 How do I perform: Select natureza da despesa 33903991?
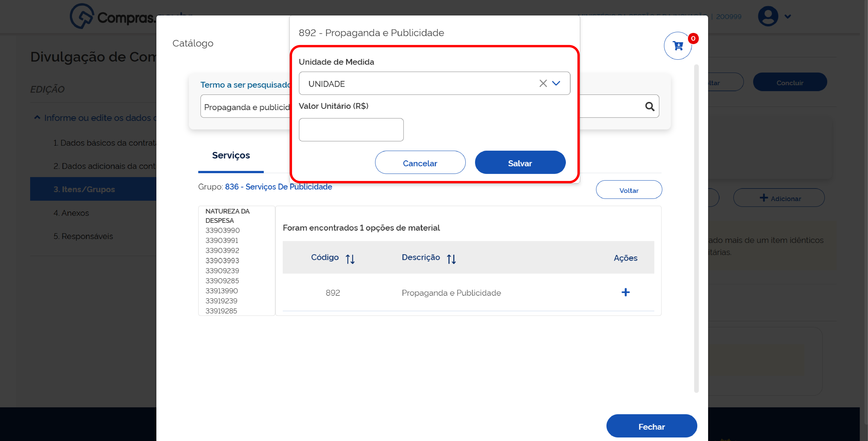coord(222,241)
